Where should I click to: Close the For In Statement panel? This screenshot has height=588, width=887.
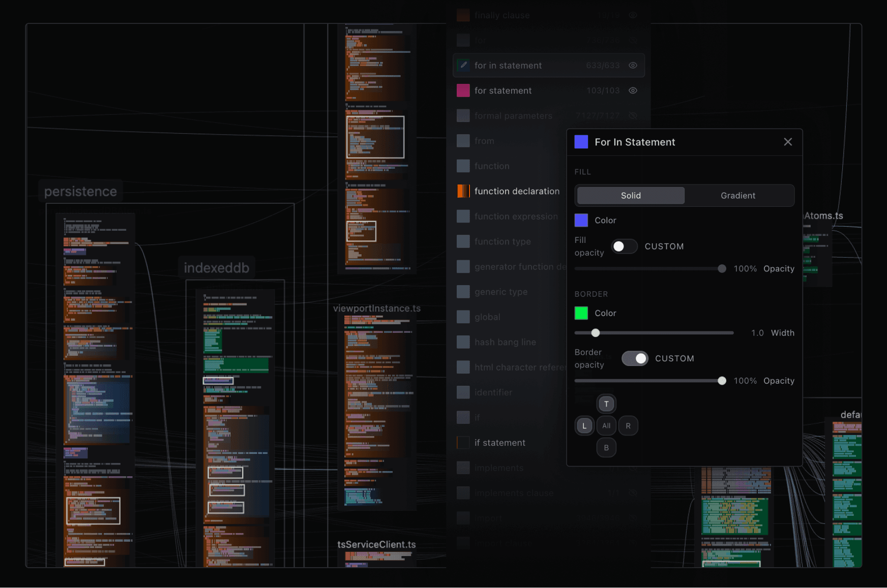(788, 142)
